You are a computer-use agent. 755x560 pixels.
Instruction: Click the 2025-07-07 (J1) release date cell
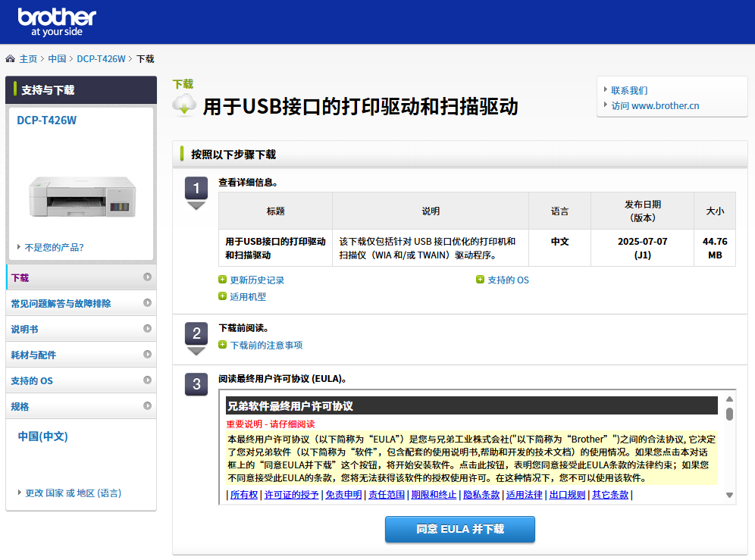tap(642, 248)
